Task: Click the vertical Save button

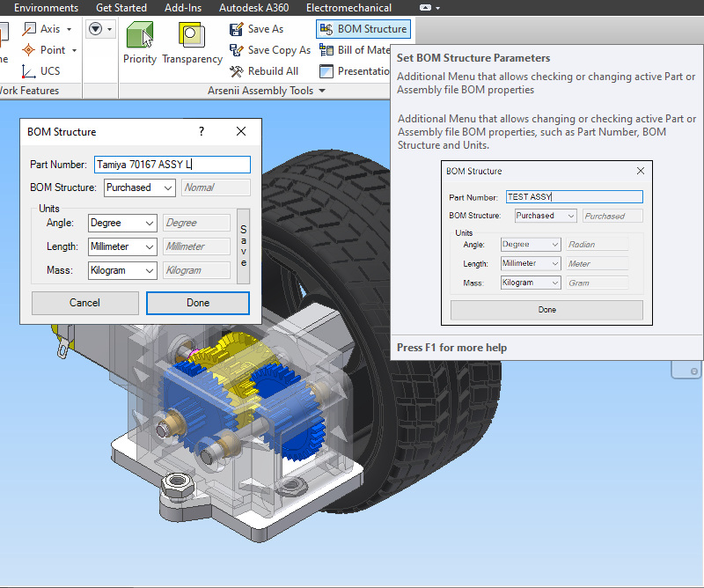Action: point(244,246)
